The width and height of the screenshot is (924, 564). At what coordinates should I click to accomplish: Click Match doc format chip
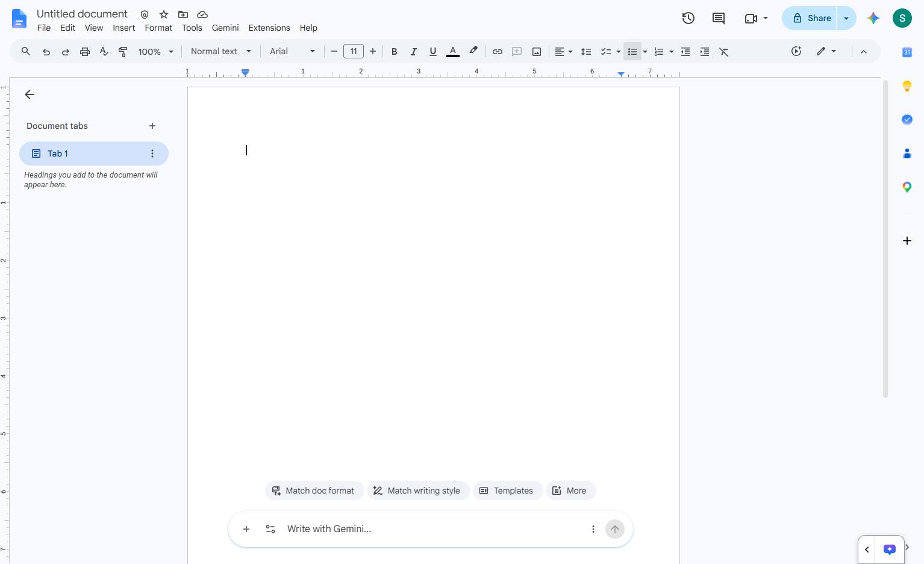pos(314,491)
